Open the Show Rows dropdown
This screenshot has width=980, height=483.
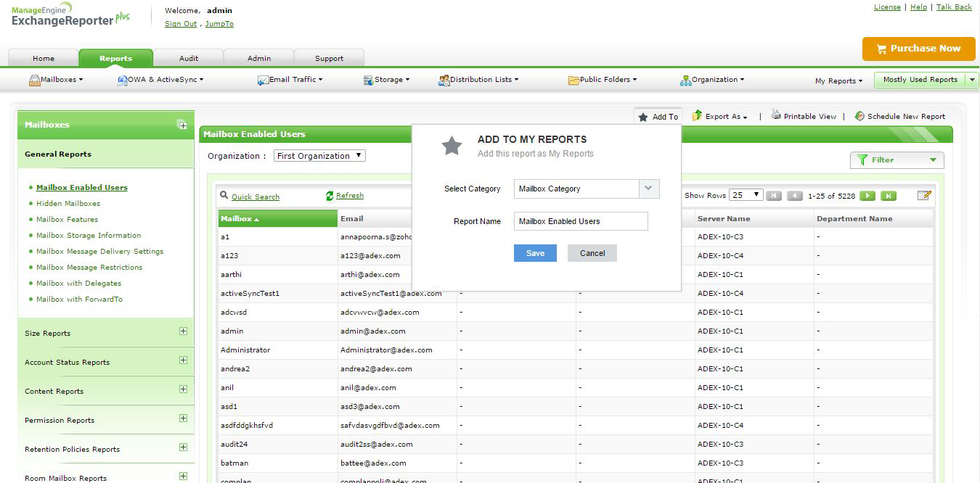746,195
